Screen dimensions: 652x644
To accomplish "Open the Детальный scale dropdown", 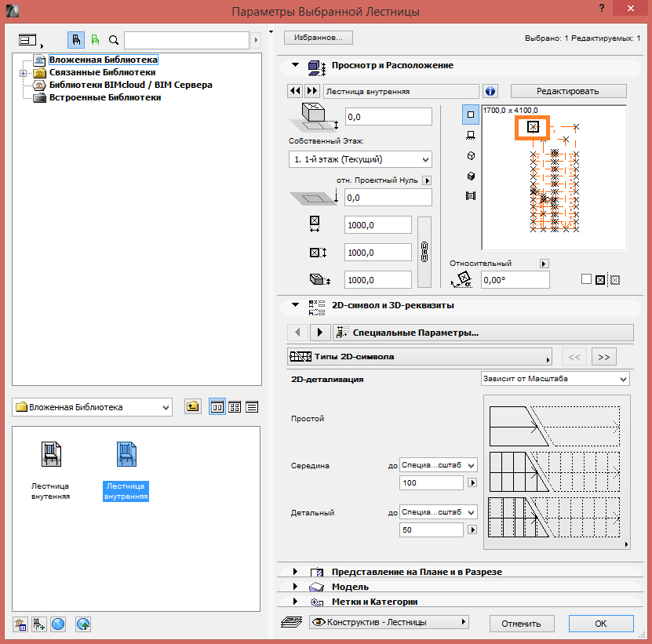I will pos(439,512).
